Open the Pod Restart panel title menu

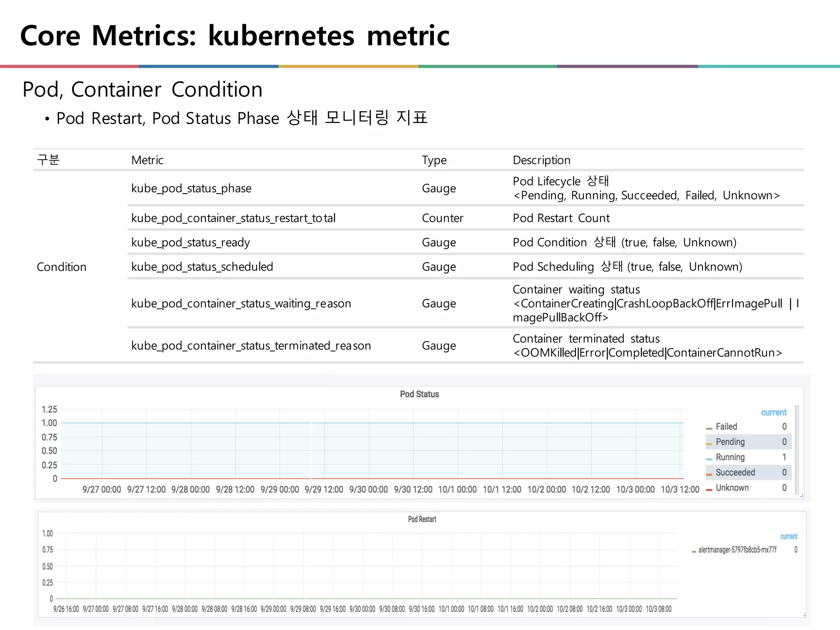tap(422, 519)
